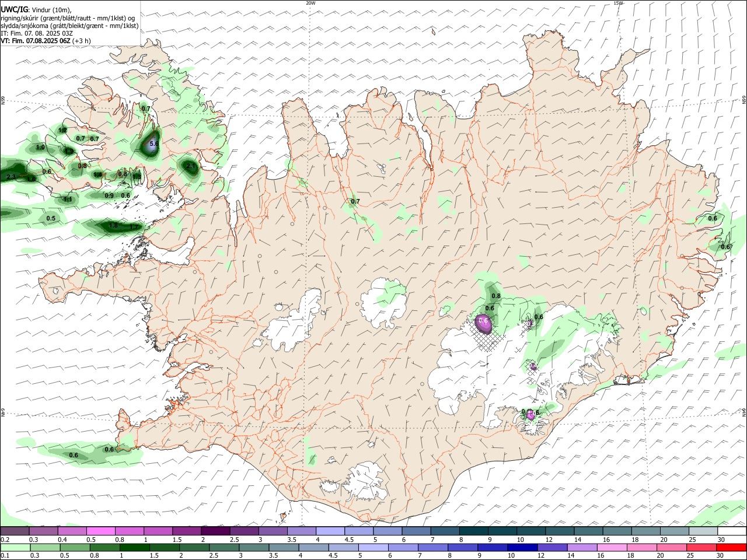This screenshot has height=560, width=747.
Task: Click the '30' label in the snow legend row
Action: [x=721, y=540]
